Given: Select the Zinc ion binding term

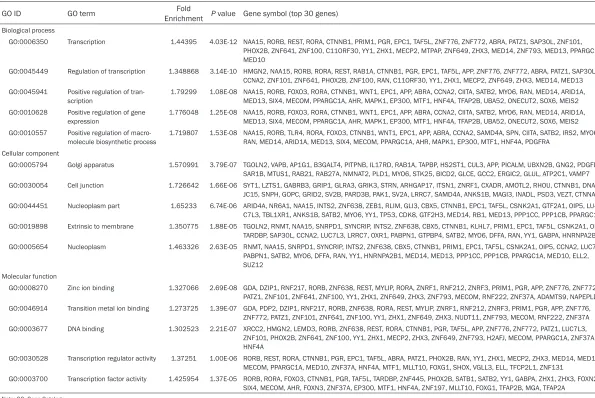Looking at the screenshot, I should 91,288.
